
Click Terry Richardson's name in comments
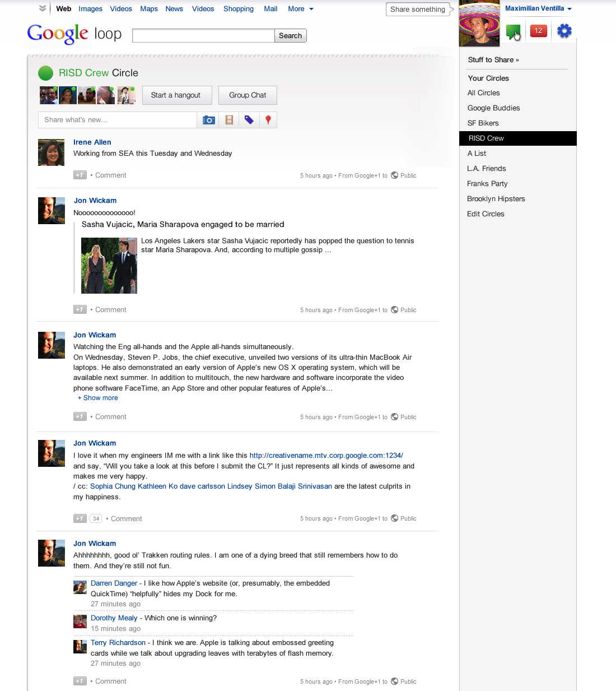[118, 643]
